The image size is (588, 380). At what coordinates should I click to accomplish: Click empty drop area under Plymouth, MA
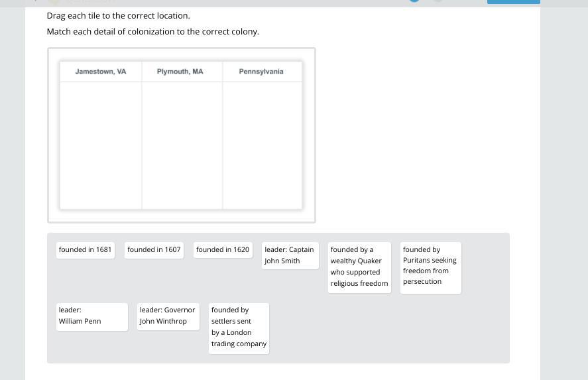[182, 145]
